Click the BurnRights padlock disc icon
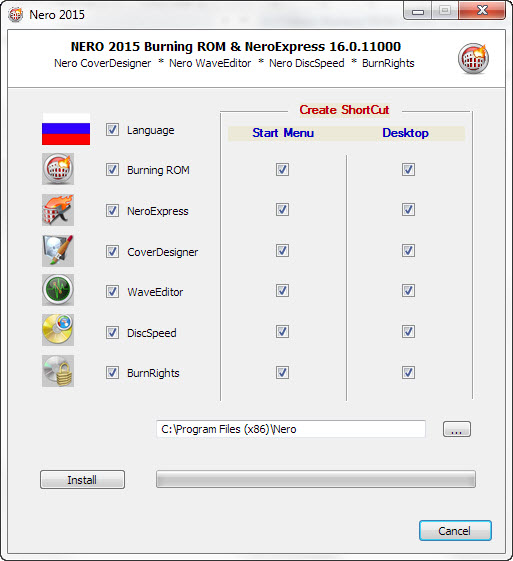The image size is (513, 561). pos(58,371)
